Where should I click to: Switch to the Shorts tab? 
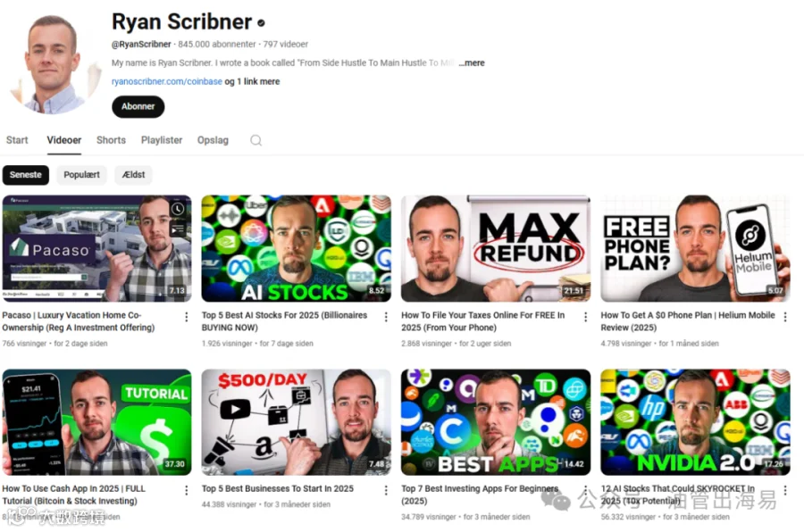(111, 140)
